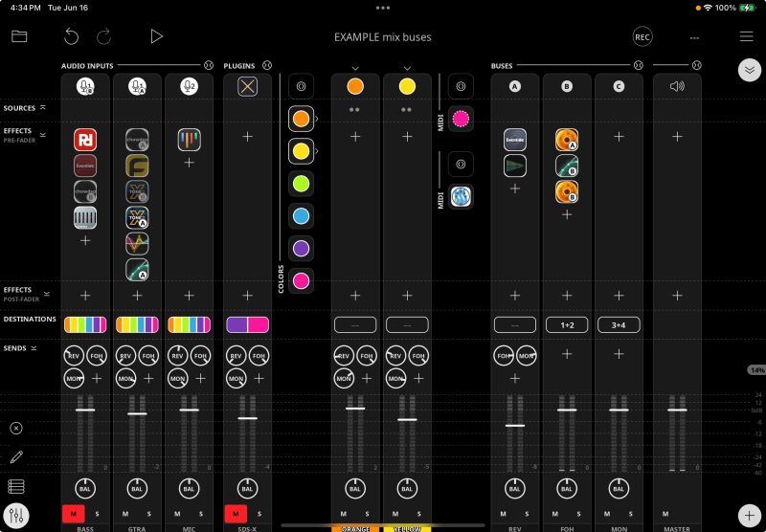
Task: Open the keyboard-style plugin on BASS channel
Action: pyautogui.click(x=85, y=218)
